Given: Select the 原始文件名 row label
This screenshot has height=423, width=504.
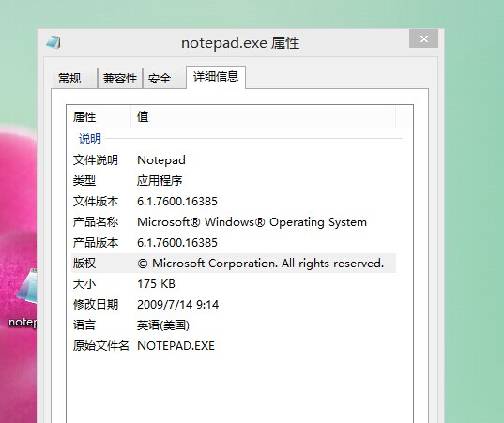Looking at the screenshot, I should pos(101,345).
